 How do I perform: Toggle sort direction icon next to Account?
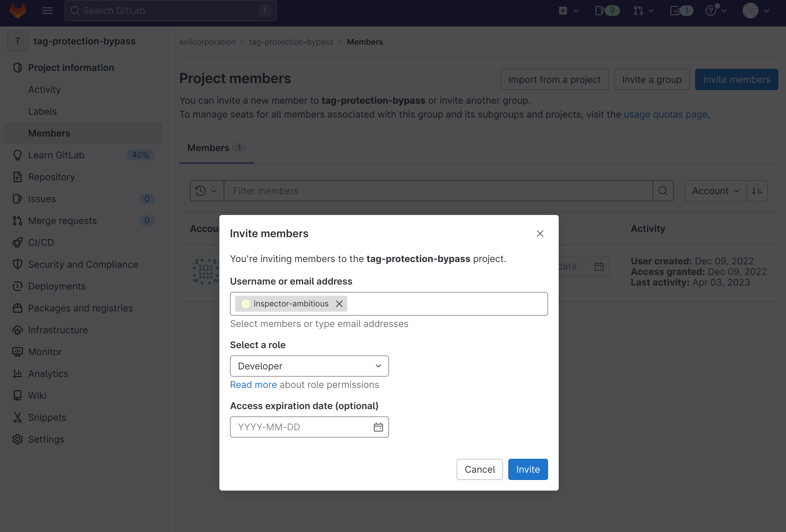757,190
